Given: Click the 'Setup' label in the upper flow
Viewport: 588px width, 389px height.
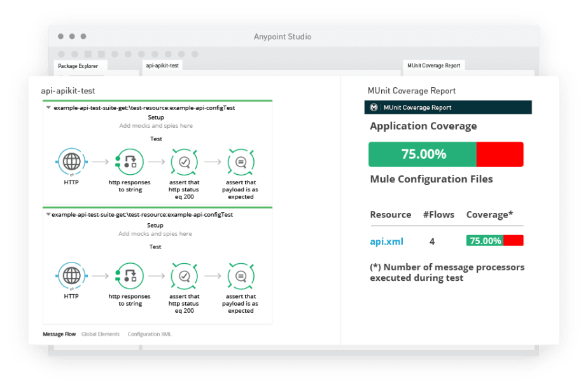Looking at the screenshot, I should (156, 117).
